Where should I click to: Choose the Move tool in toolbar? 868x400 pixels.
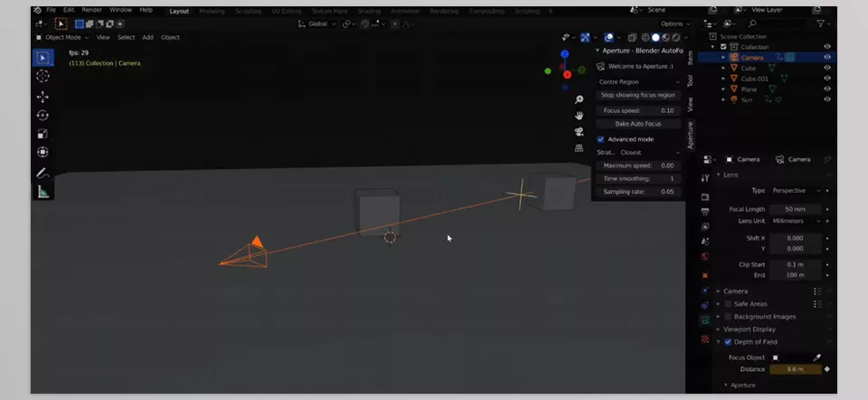point(43,97)
